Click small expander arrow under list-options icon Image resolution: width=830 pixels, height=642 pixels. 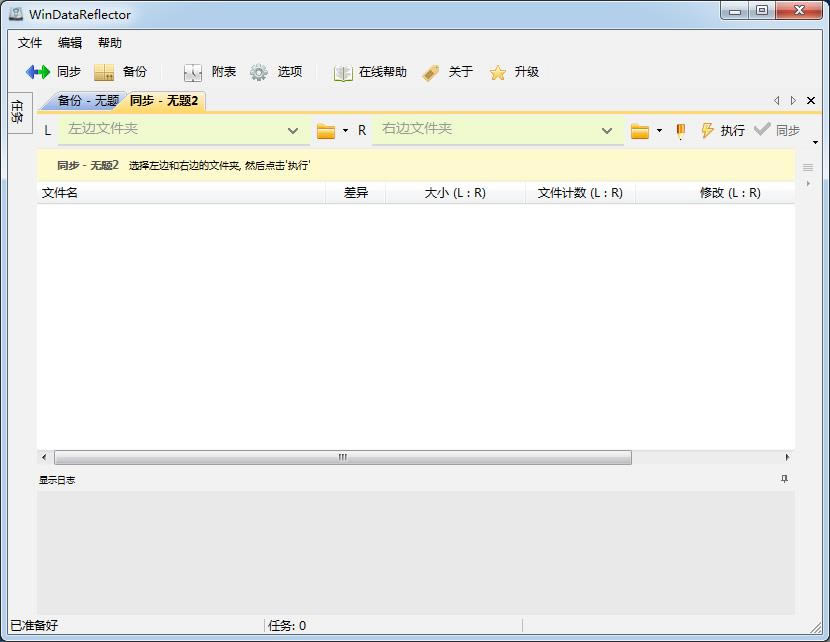coord(808,184)
